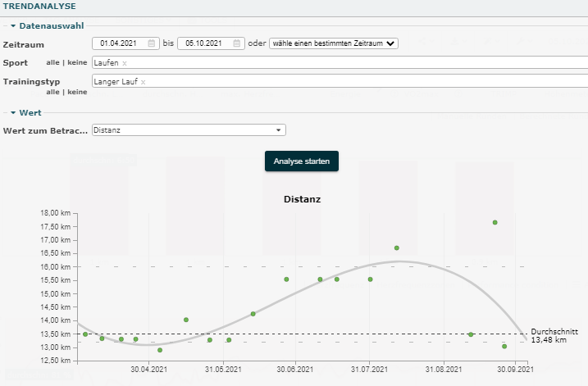Remove the Langer Lauf training type tag
Image resolution: width=588 pixels, height=386 pixels.
tap(143, 83)
